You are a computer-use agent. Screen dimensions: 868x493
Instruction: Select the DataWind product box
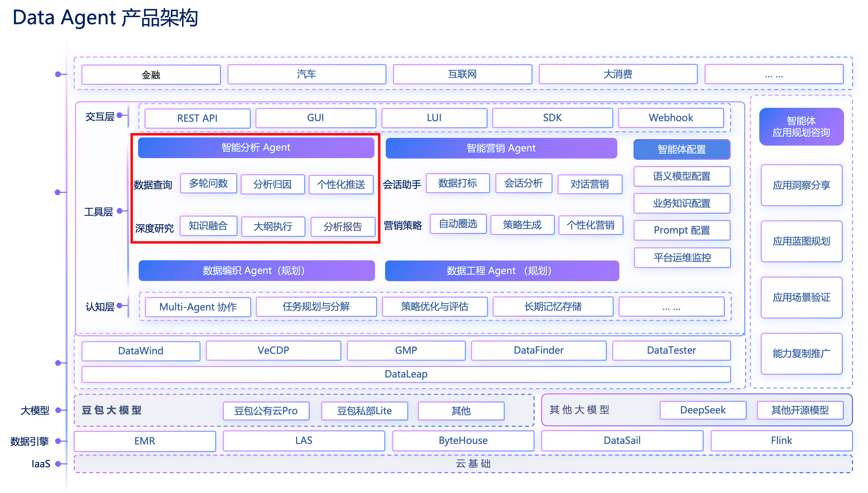point(141,351)
